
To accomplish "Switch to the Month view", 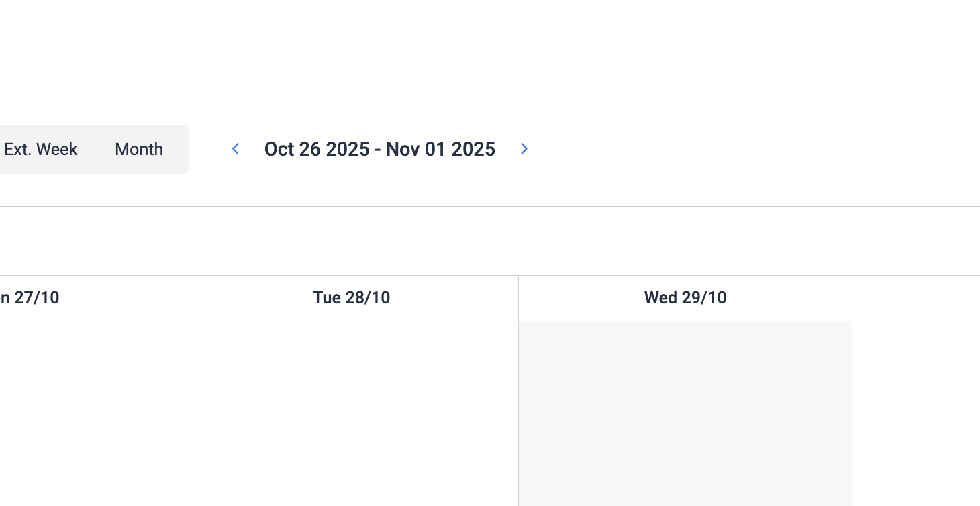I will tap(139, 149).
